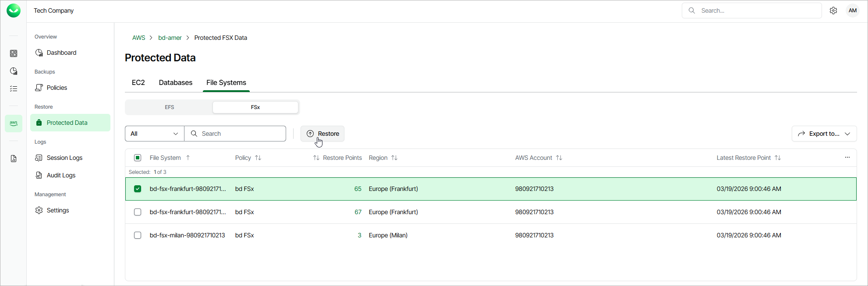Image resolution: width=868 pixels, height=286 pixels.
Task: Switch to the EFS segment
Action: (x=169, y=107)
